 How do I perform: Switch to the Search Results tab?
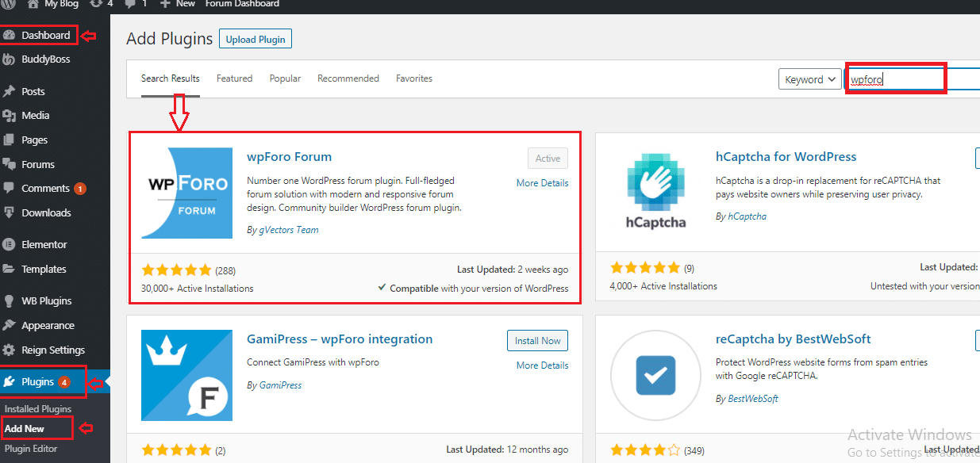pos(171,78)
